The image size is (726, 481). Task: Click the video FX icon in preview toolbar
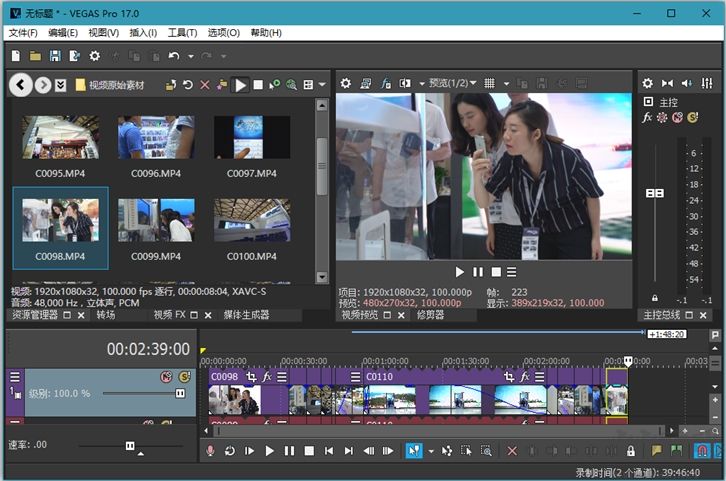pos(387,84)
